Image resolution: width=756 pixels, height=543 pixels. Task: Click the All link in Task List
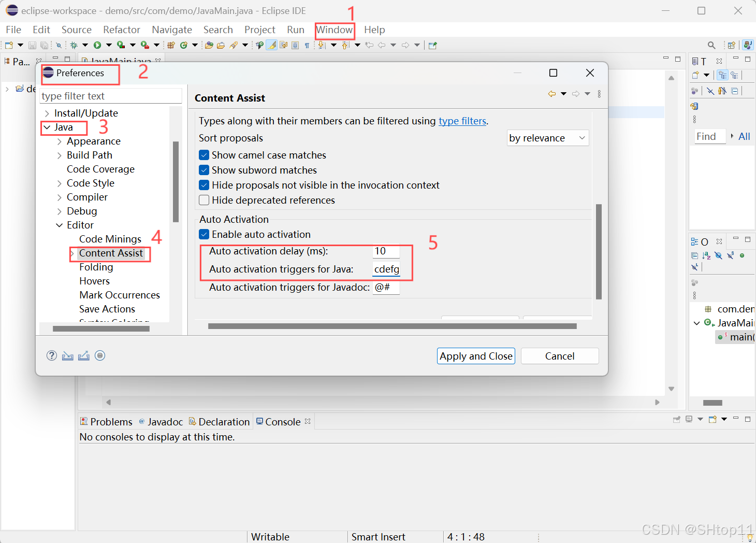coord(744,136)
